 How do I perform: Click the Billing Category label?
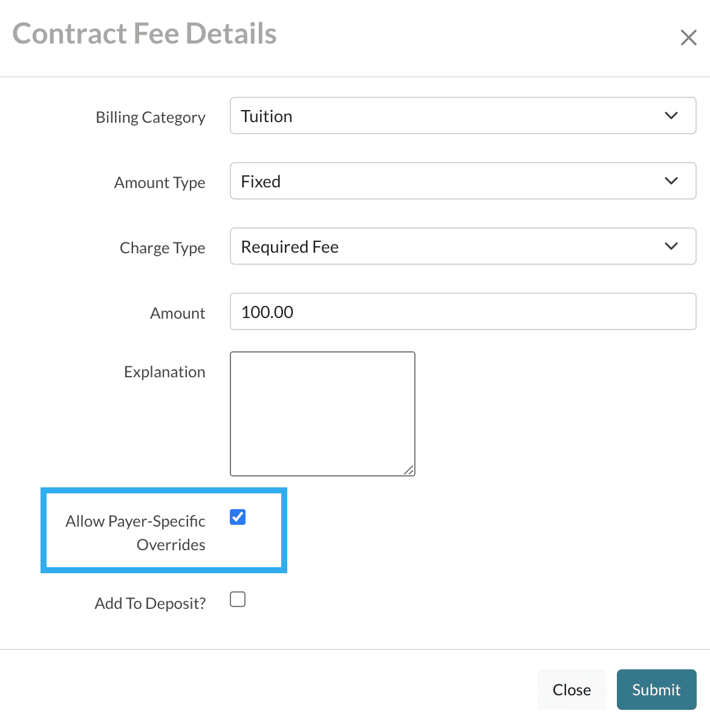tap(151, 117)
